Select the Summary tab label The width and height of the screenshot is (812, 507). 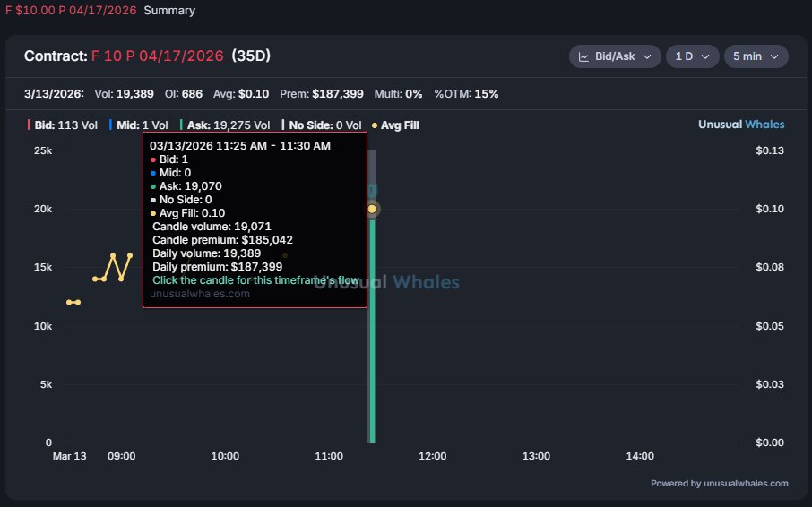click(169, 11)
